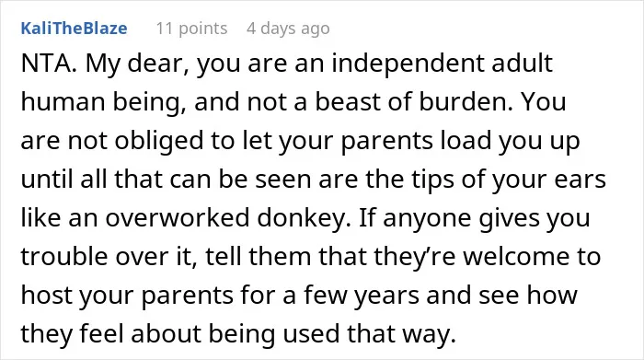Viewport: 644px width, 360px height.
Task: Click the words 'they're welcome to'
Action: 487,256
